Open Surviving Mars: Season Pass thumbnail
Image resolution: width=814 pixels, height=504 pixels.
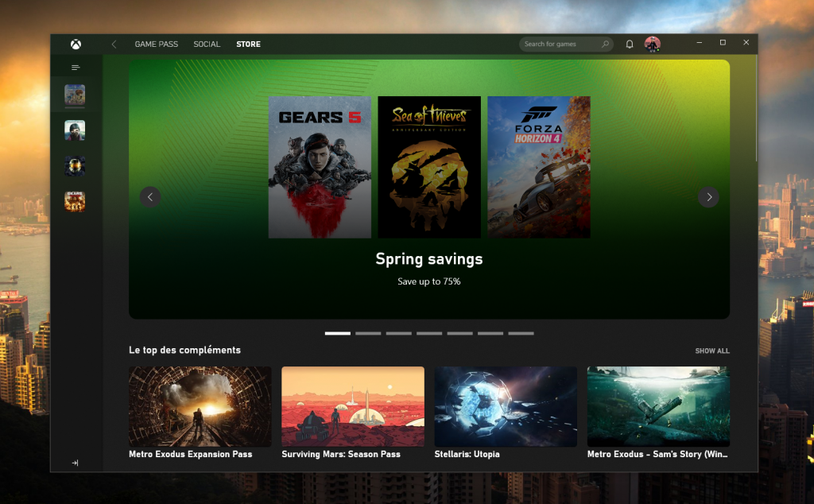coord(353,406)
